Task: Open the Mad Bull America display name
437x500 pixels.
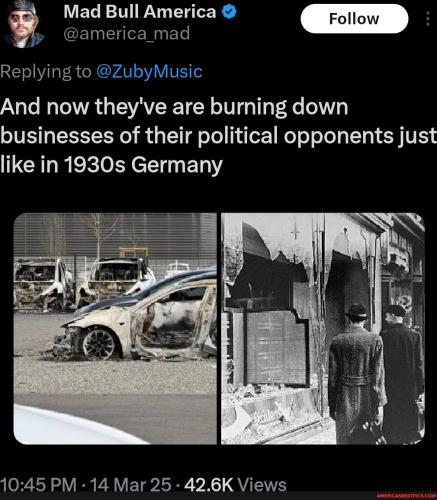Action: pos(140,12)
